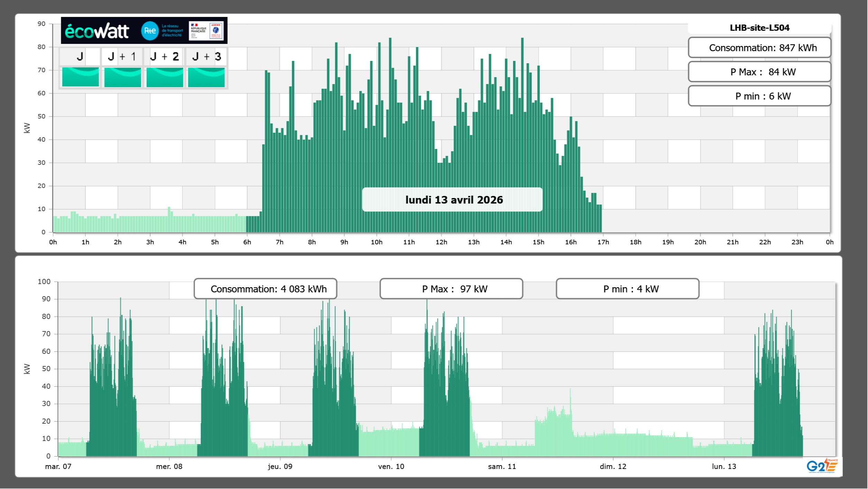
Task: Click the RTE round blue logo
Action: pos(150,31)
